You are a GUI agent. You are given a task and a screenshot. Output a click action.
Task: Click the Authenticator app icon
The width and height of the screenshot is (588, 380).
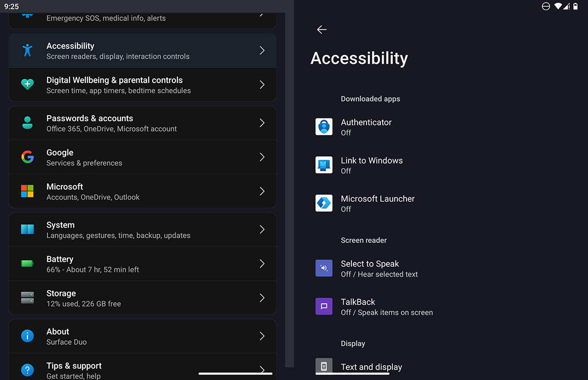[x=324, y=127]
